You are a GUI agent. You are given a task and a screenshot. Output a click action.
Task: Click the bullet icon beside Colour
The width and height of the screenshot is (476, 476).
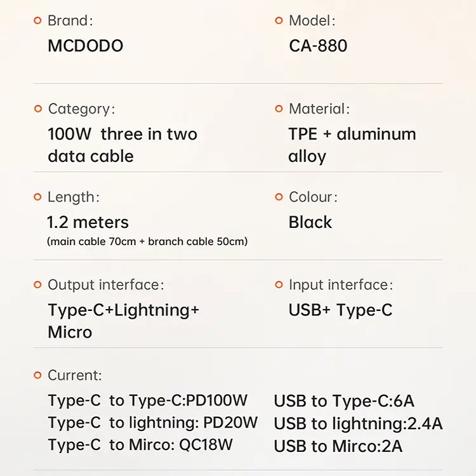[279, 197]
